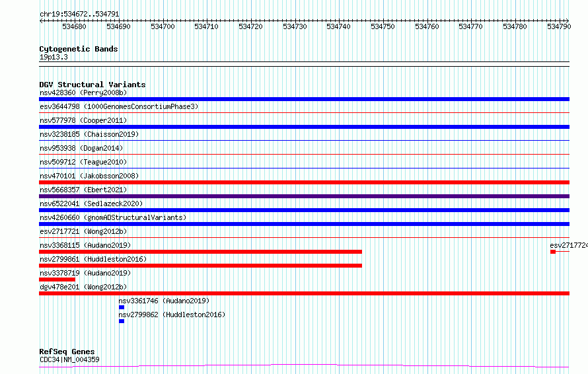Open variant label nsv2799862 (Huddleston2016)
Image resolution: width=588 pixels, height=374 pixels.
[172, 315]
